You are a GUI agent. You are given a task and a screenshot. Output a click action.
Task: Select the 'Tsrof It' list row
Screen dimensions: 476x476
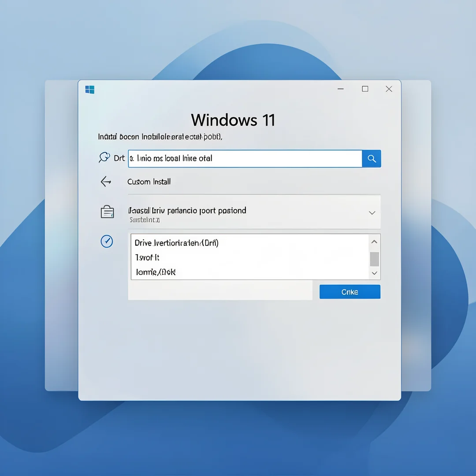(x=250, y=257)
